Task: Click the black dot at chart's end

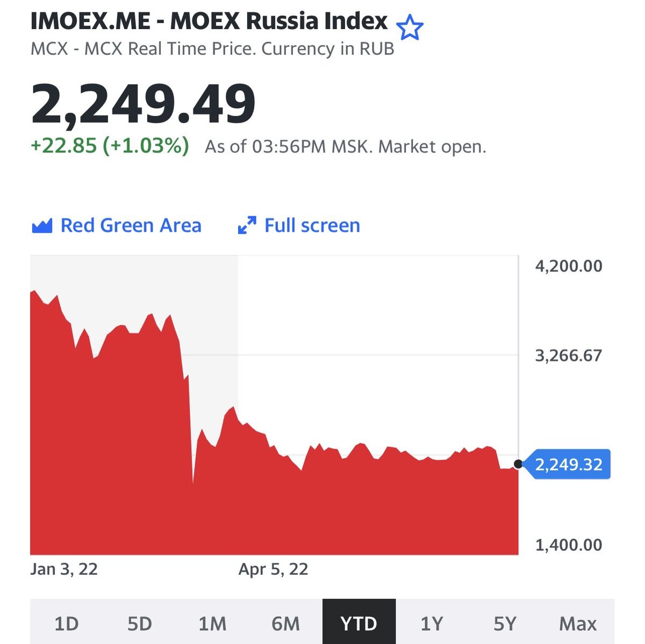Action: [x=518, y=464]
